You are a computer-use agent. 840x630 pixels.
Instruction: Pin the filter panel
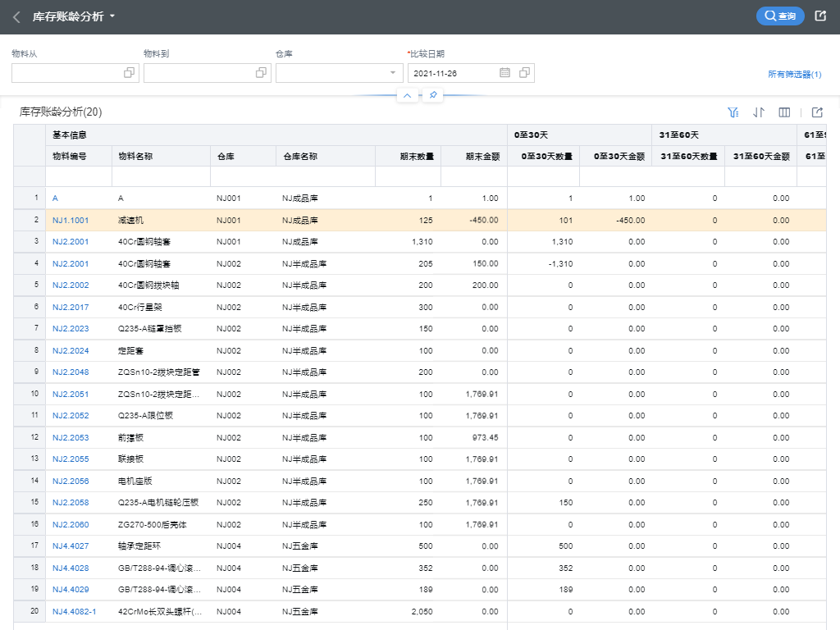click(433, 95)
